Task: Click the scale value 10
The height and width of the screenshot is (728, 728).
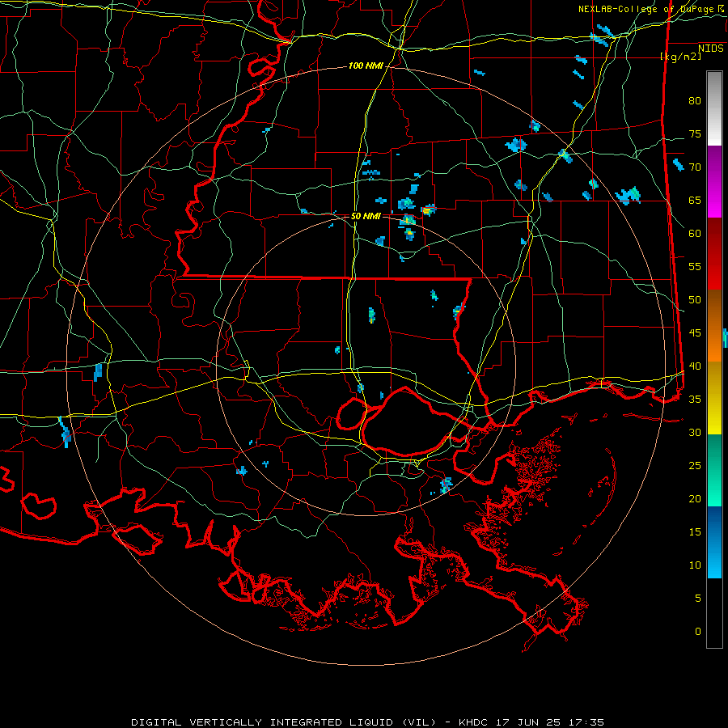Action: [x=695, y=565]
